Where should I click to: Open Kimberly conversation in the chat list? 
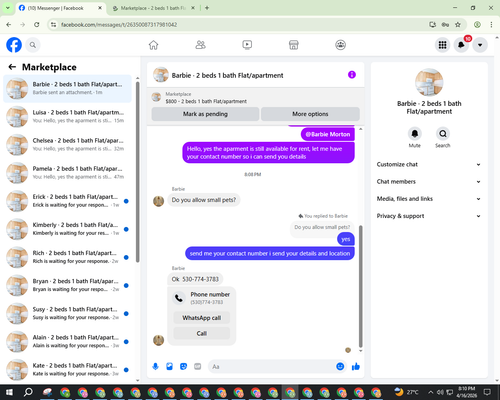[x=67, y=229]
